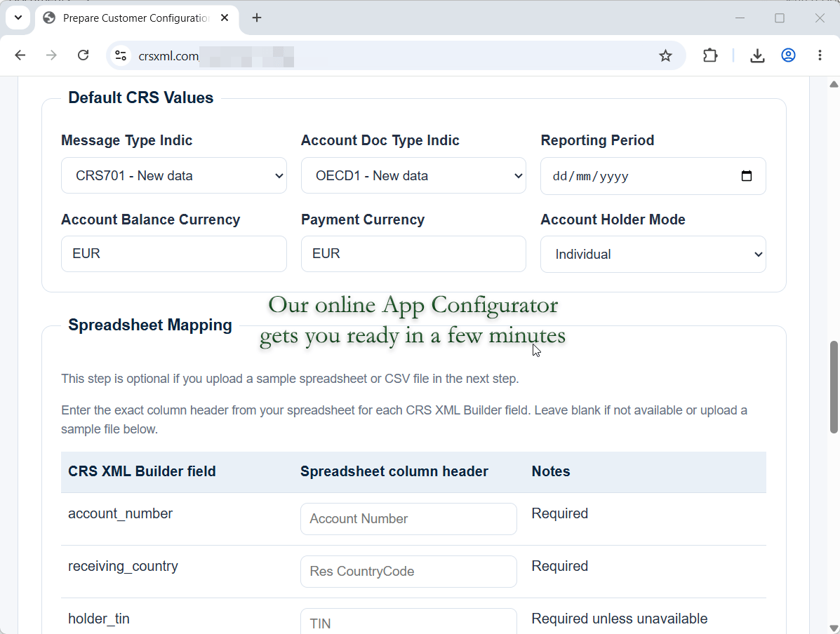Select the 'Required' note for receiving_country
The height and width of the screenshot is (634, 840).
click(560, 566)
